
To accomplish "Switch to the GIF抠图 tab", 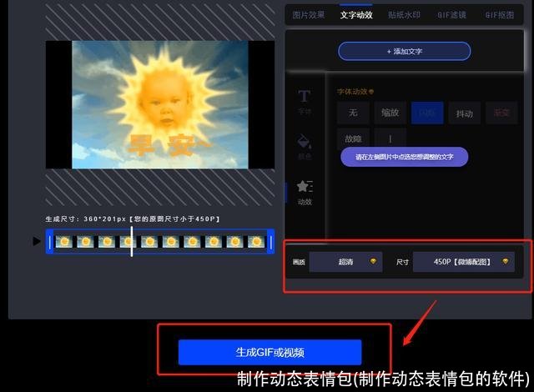I will (499, 15).
